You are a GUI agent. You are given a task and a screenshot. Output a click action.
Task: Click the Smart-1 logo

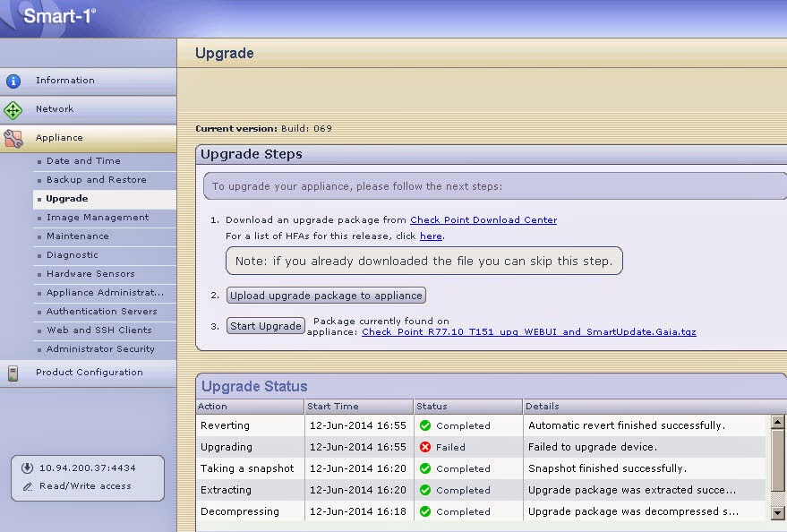pos(59,16)
